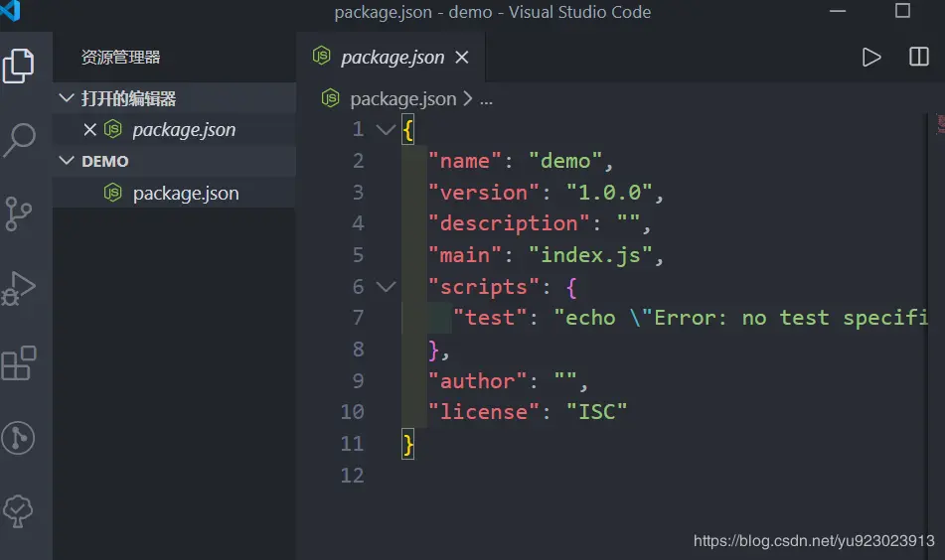Select the package.json editor tab
Screen dimensions: 945x560
[391, 58]
